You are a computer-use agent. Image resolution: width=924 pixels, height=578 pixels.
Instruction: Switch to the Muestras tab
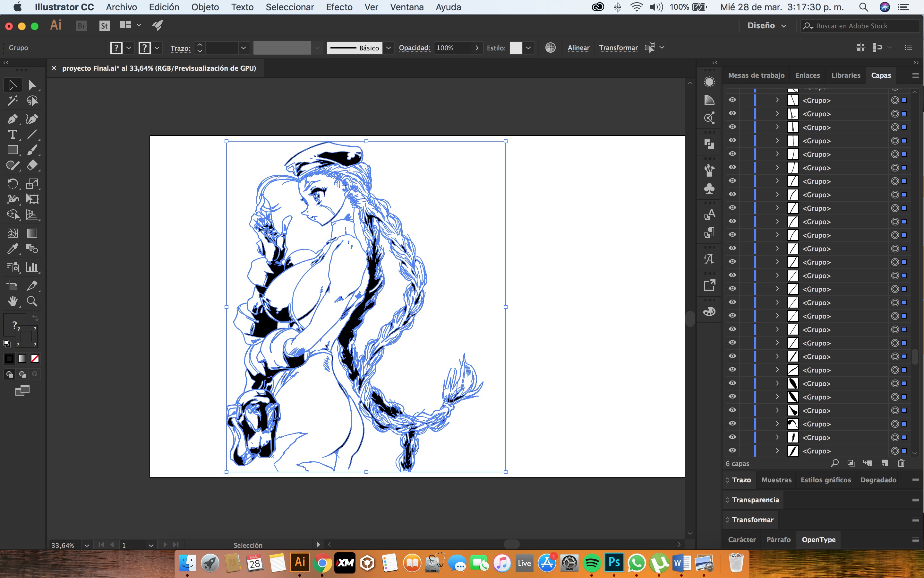point(776,480)
